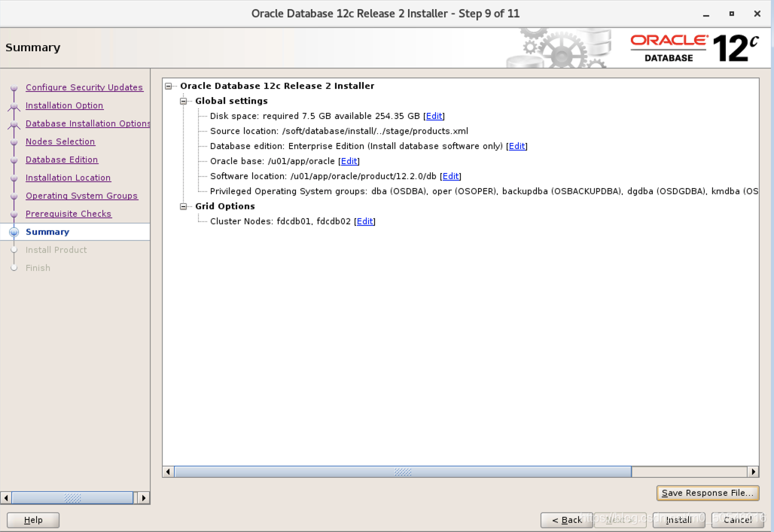Select the Privileged Operating System groups row
Viewport: 774px width, 532px height.
coord(484,191)
